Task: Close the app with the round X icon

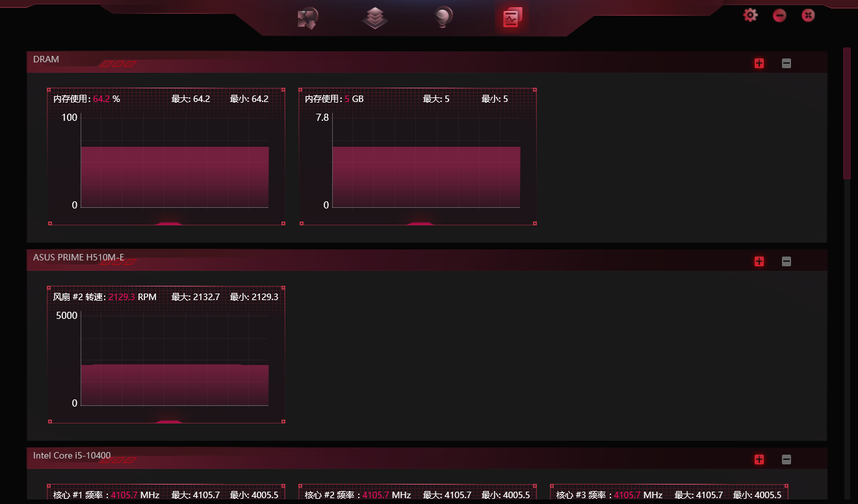Action: tap(808, 15)
